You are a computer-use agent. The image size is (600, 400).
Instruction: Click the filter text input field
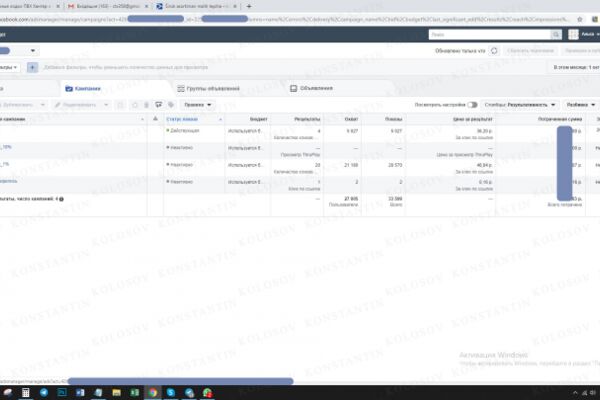point(126,67)
